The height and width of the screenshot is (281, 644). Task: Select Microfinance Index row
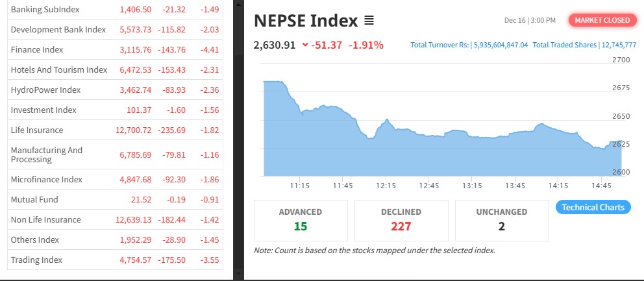(46, 179)
